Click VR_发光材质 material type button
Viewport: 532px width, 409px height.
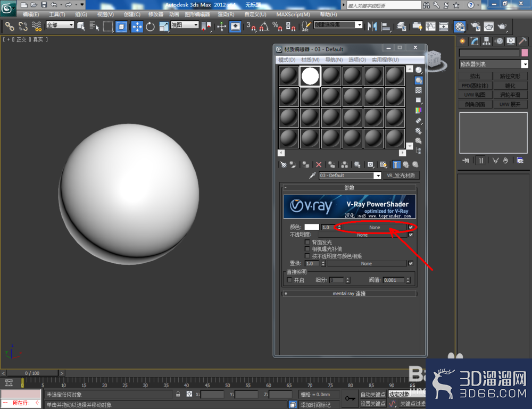(401, 176)
